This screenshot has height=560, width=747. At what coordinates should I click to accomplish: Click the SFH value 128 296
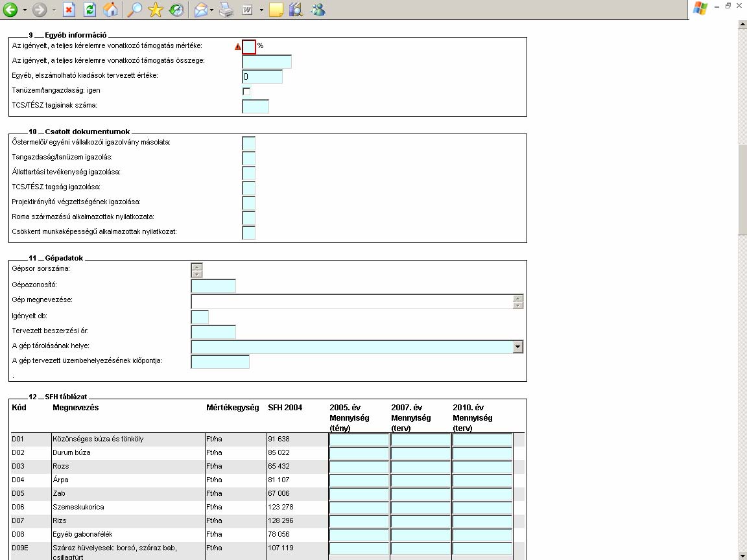(x=280, y=521)
